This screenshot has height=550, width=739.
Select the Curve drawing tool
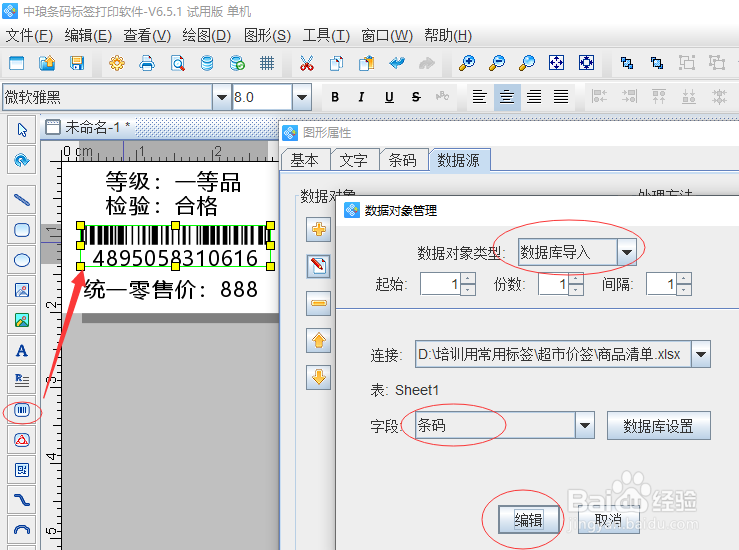point(22,500)
